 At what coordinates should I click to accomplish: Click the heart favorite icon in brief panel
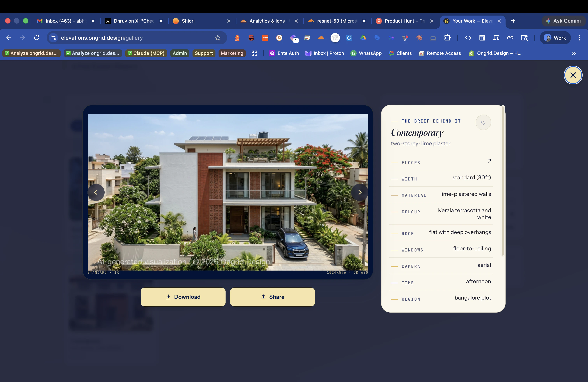pos(483,123)
